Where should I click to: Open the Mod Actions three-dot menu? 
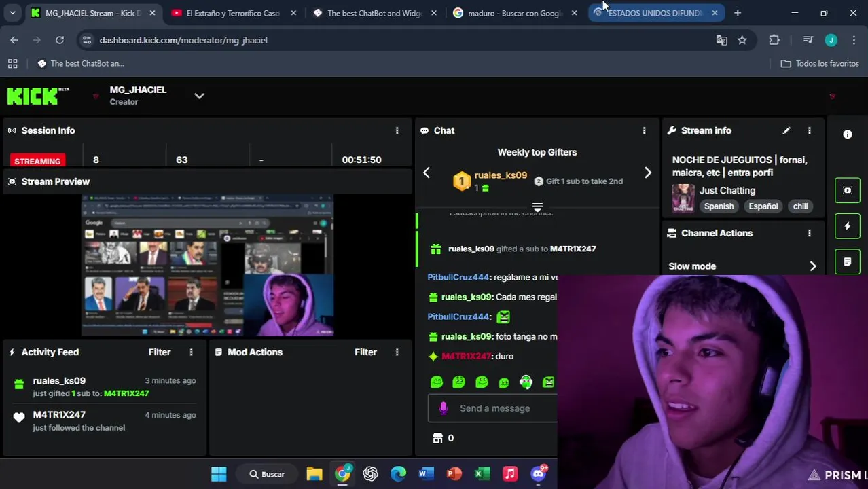(x=397, y=352)
